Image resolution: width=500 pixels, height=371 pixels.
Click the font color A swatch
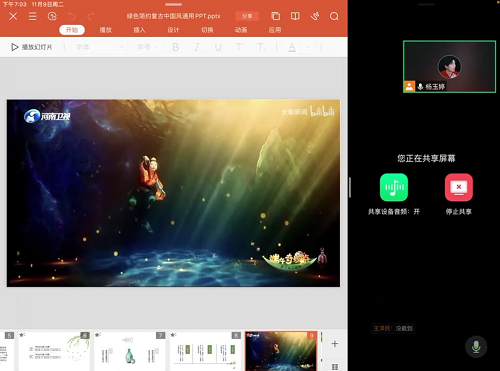point(292,47)
